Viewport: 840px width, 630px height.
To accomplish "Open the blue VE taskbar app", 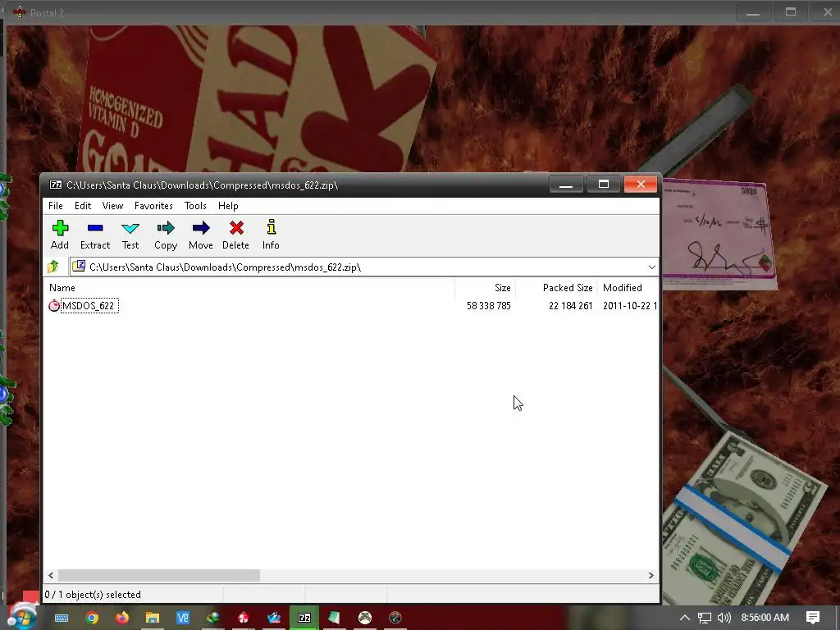I will click(183, 619).
